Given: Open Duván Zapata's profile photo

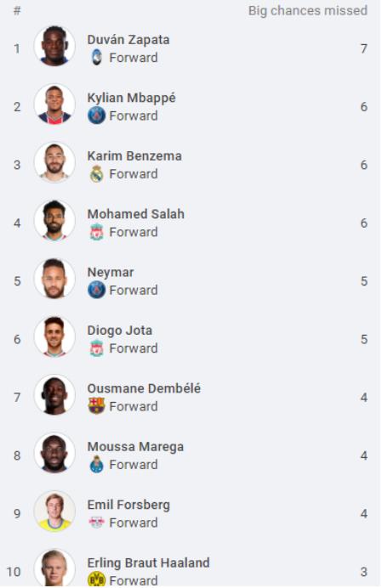Looking at the screenshot, I should point(54,46).
